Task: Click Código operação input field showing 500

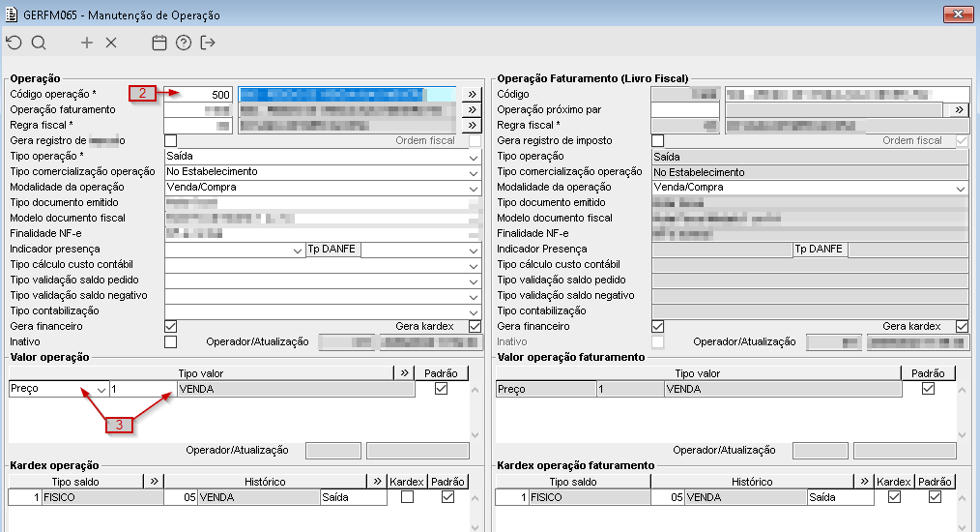Action: click(198, 95)
